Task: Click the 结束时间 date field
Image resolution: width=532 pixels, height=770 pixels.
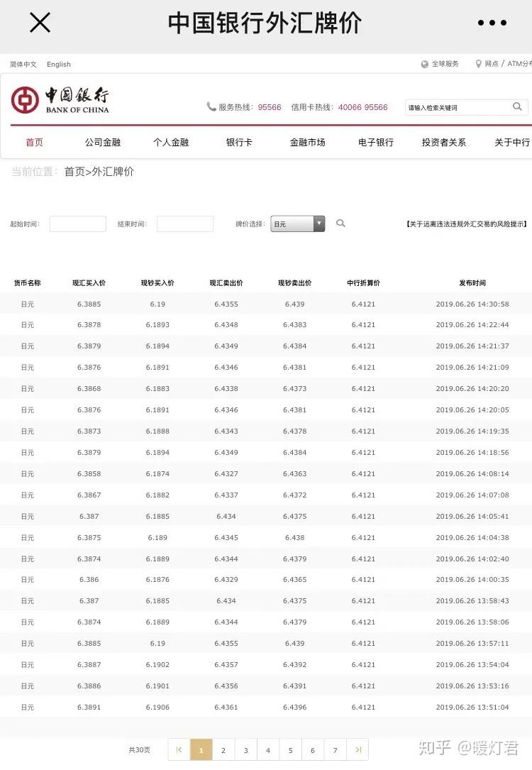Action: click(185, 224)
